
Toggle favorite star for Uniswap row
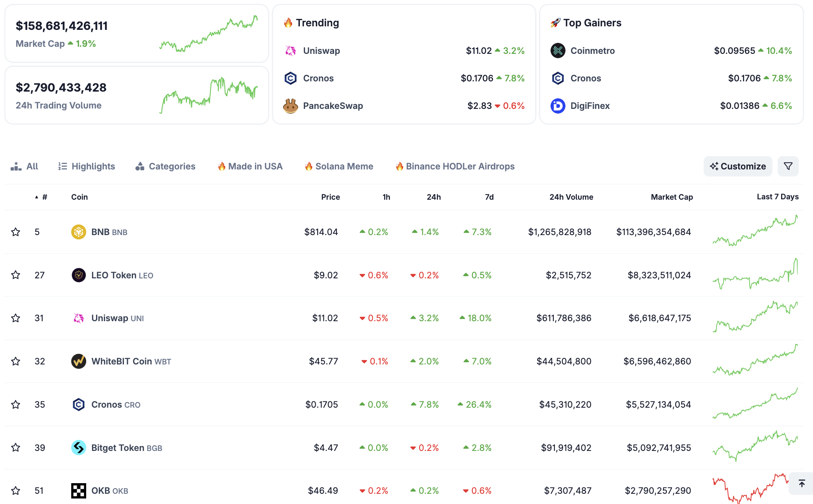tap(16, 318)
